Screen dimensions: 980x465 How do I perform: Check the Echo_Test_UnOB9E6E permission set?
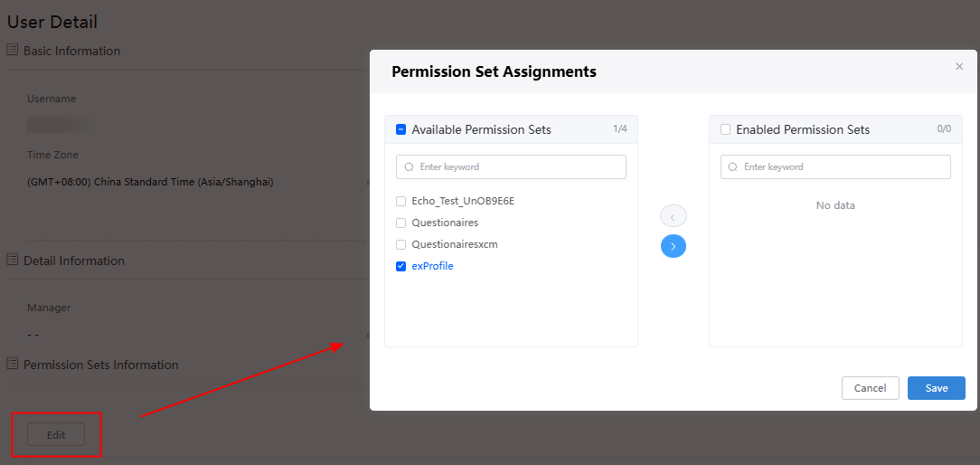click(401, 202)
